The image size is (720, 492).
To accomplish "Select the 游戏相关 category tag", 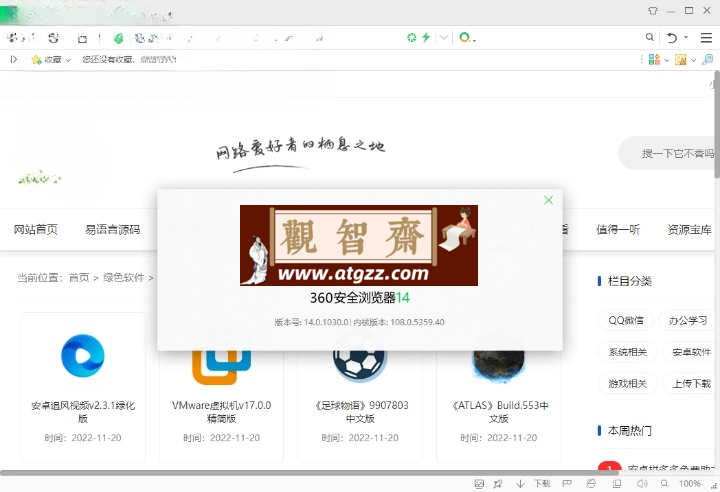I will (x=628, y=383).
